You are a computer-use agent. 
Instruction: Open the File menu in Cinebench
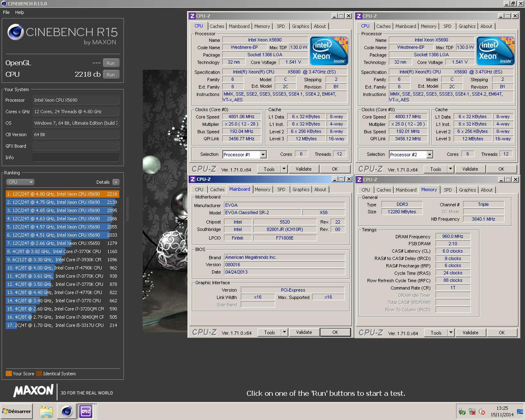[x=6, y=12]
